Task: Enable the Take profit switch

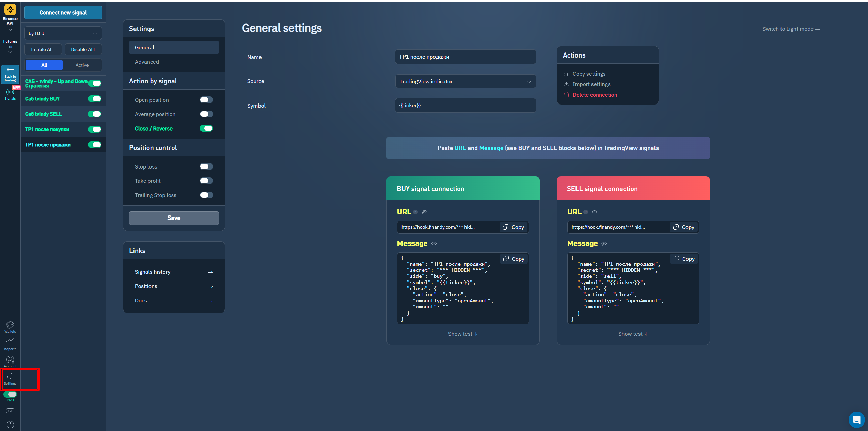Action: tap(206, 181)
